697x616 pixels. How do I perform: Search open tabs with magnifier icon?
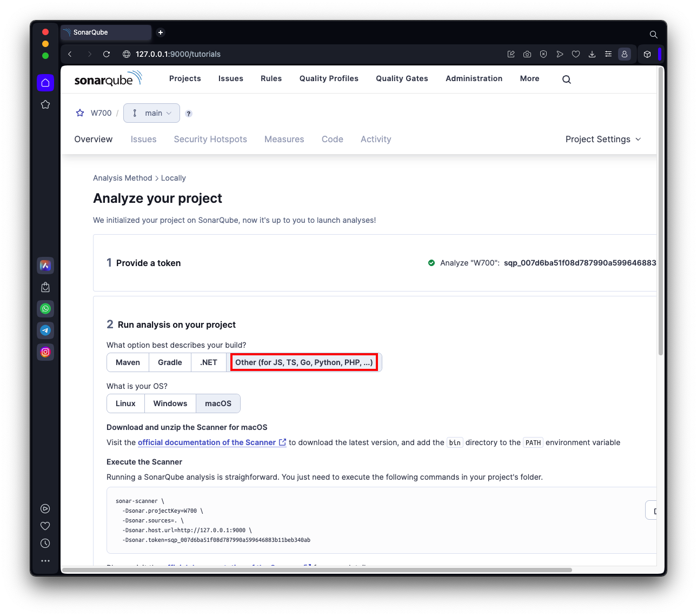coord(654,35)
